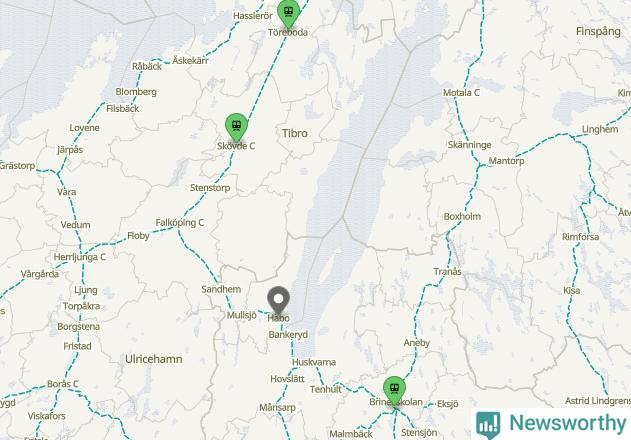Viewport: 631px width, 440px height.
Task: Click the gray location pin at Habo
Action: tap(278, 301)
